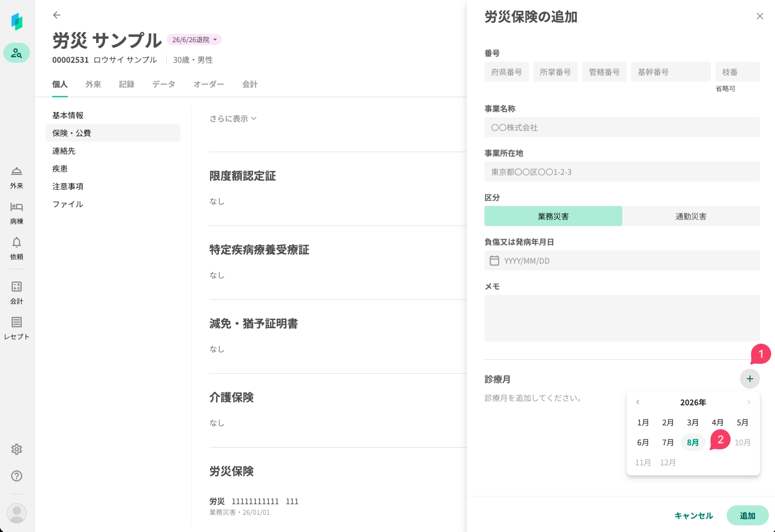Click 限度額認定証 section heading
Screen dimensions: 775x532
coord(243,176)
